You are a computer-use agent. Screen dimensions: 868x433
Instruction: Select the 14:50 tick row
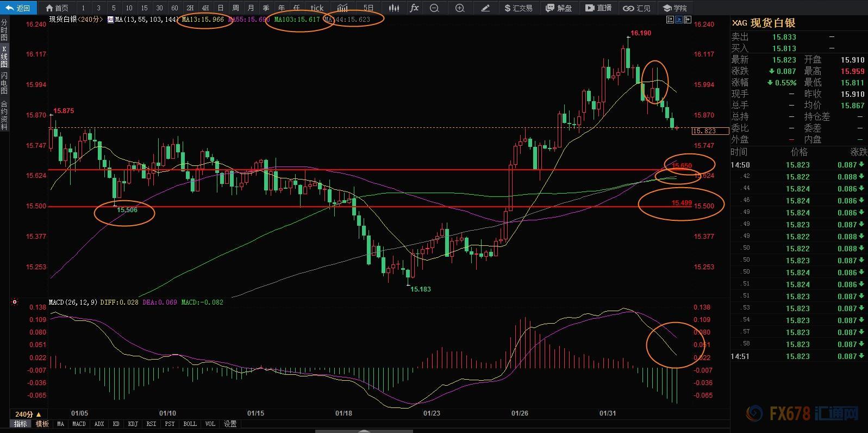798,165
